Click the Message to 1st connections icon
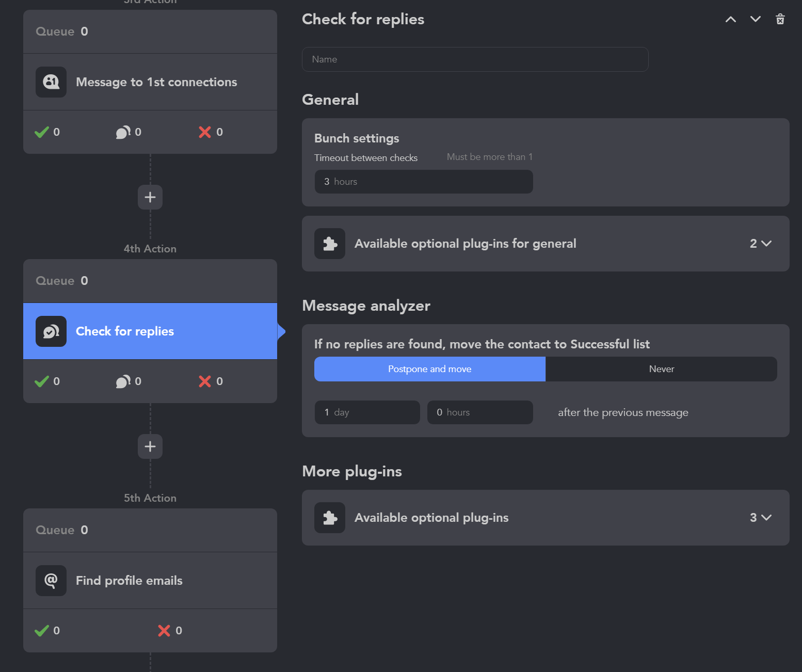The width and height of the screenshot is (802, 672). [51, 82]
